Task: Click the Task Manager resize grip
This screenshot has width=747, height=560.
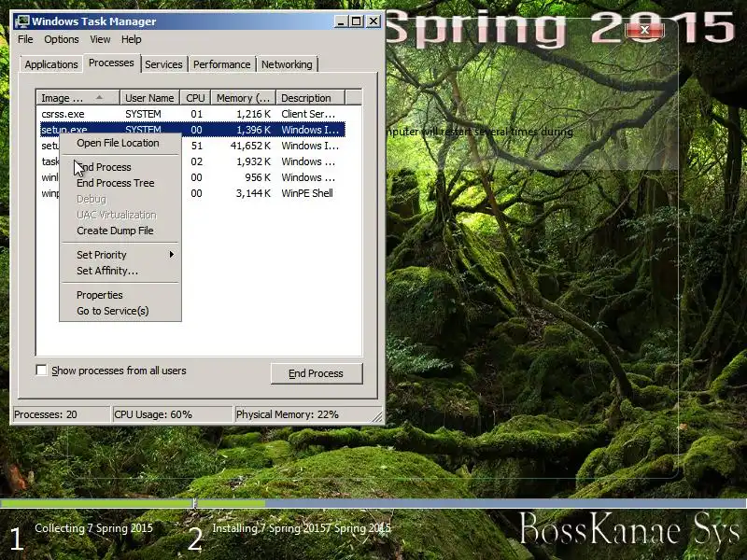Action: pos(377,417)
